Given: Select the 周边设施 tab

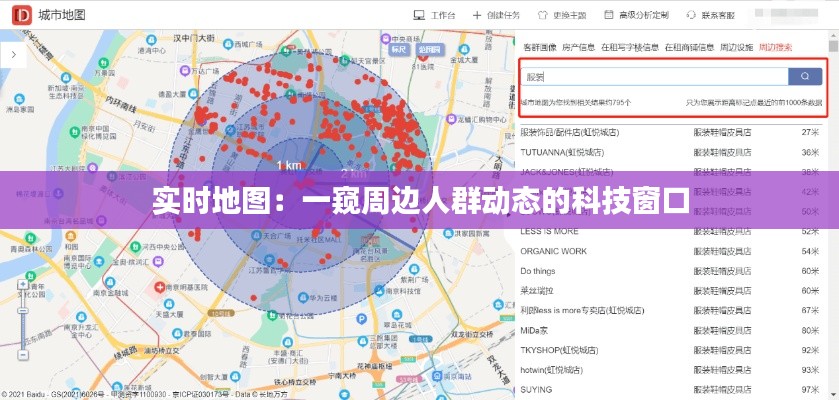Looking at the screenshot, I should click(x=737, y=47).
